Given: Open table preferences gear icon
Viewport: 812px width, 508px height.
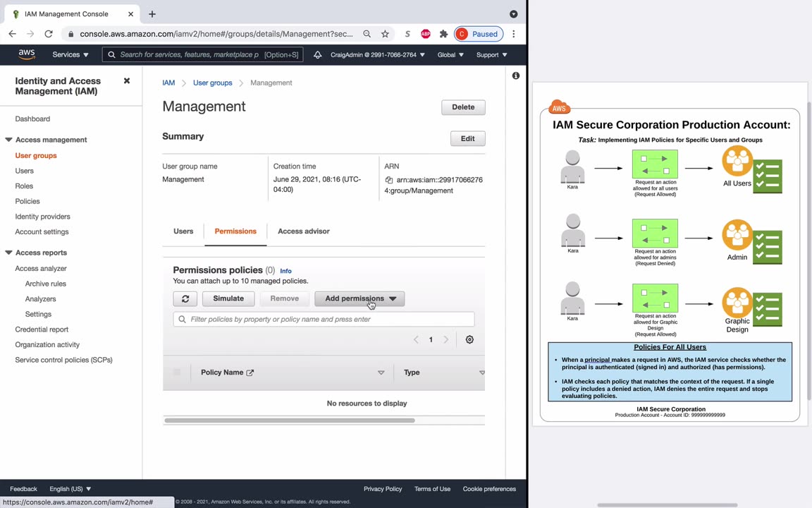Looking at the screenshot, I should (x=469, y=339).
